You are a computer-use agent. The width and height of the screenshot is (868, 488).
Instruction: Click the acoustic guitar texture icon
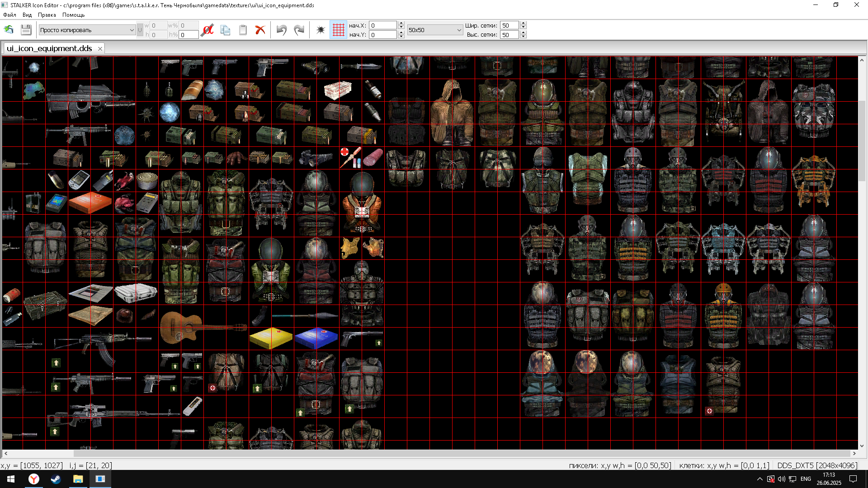203,327
